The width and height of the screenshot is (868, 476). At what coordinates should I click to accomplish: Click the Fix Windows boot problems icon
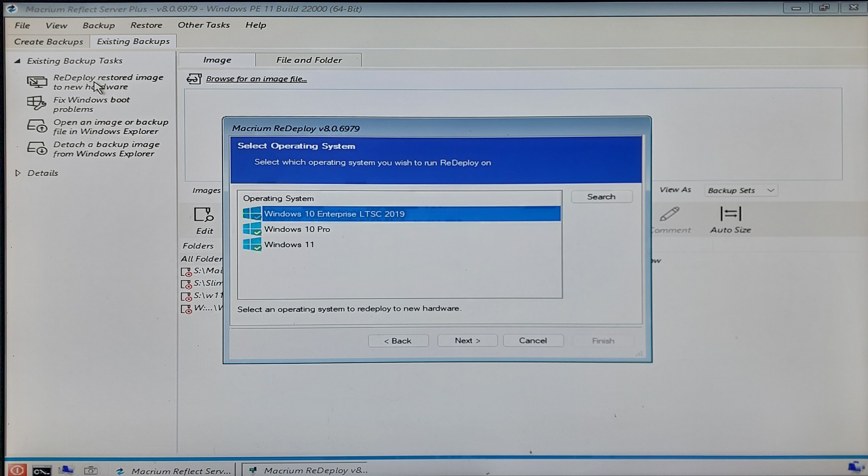pyautogui.click(x=36, y=103)
